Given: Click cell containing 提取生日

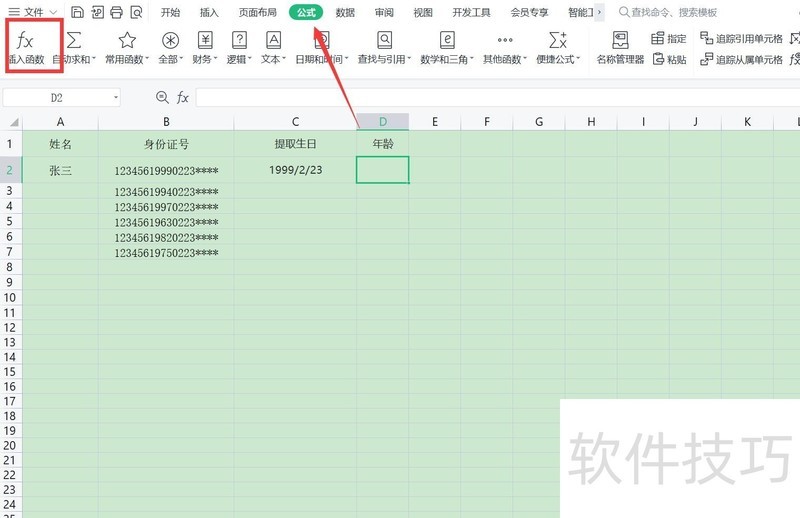Looking at the screenshot, I should point(295,144).
